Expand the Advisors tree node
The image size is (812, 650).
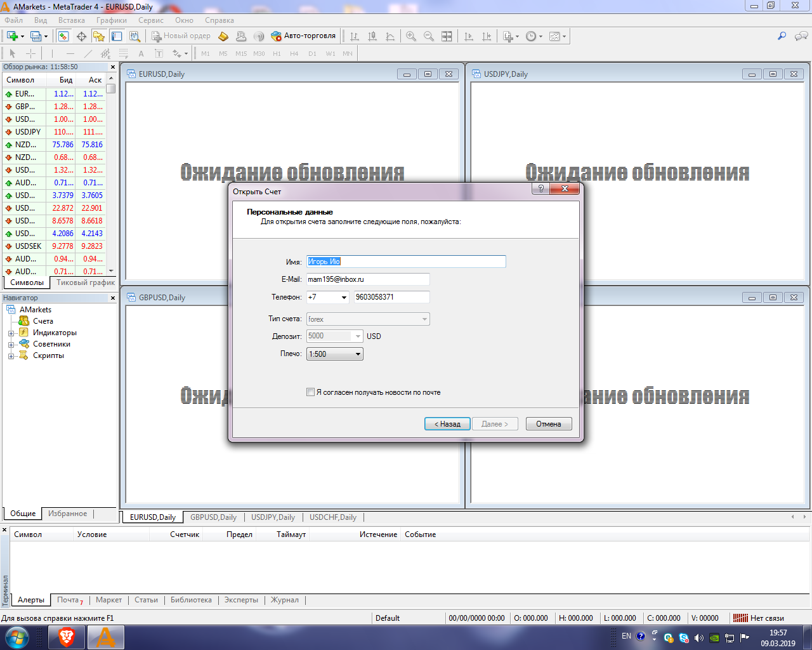[x=11, y=345]
